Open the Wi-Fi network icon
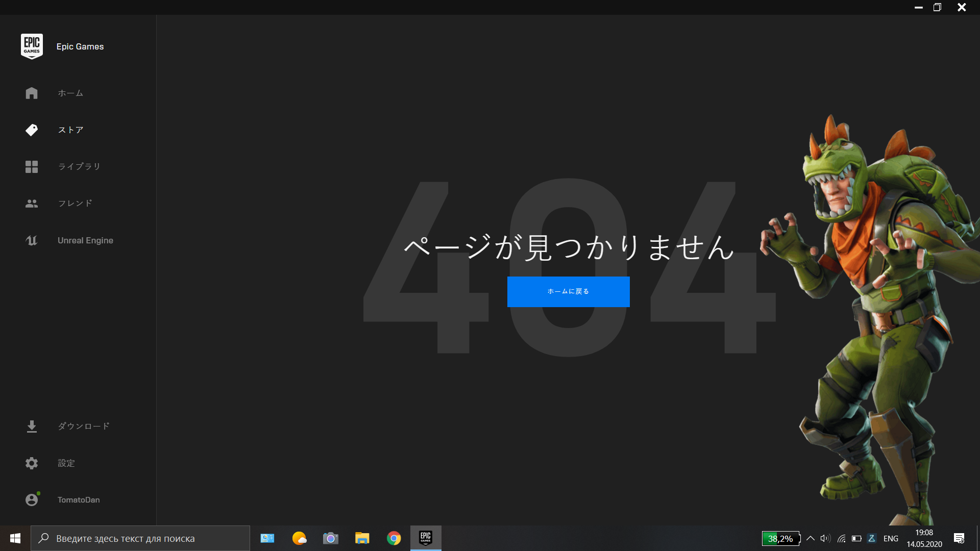 tap(842, 538)
